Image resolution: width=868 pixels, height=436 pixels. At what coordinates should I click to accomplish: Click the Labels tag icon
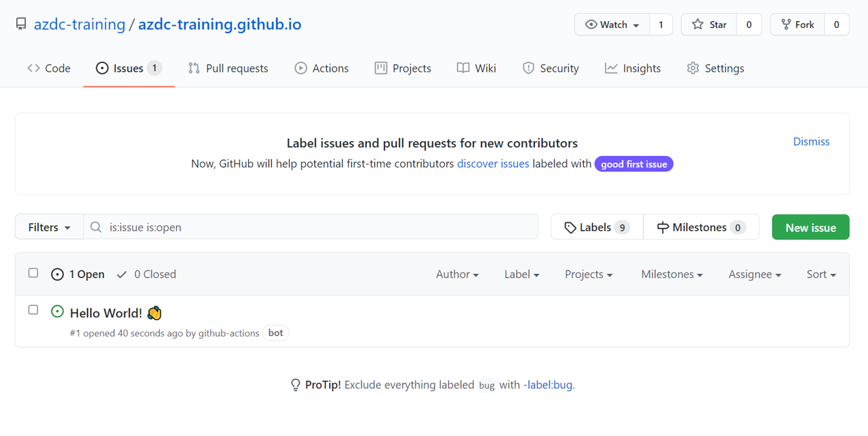pos(570,226)
